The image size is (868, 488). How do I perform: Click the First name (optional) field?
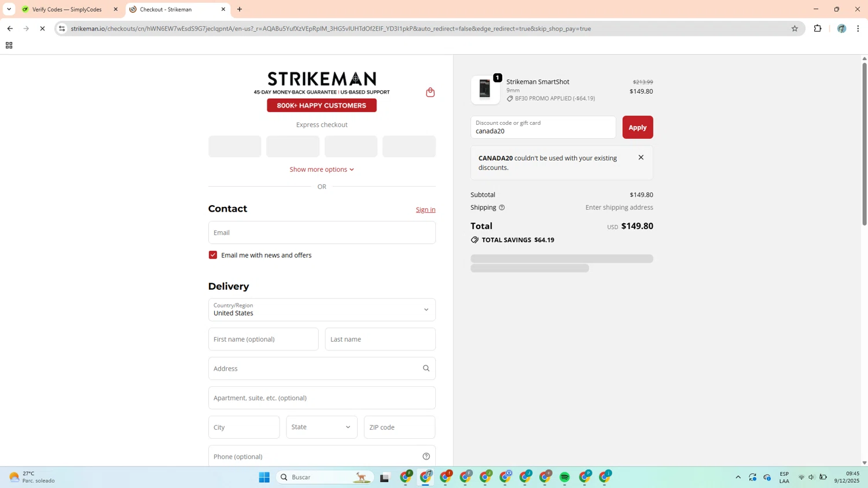[263, 339]
